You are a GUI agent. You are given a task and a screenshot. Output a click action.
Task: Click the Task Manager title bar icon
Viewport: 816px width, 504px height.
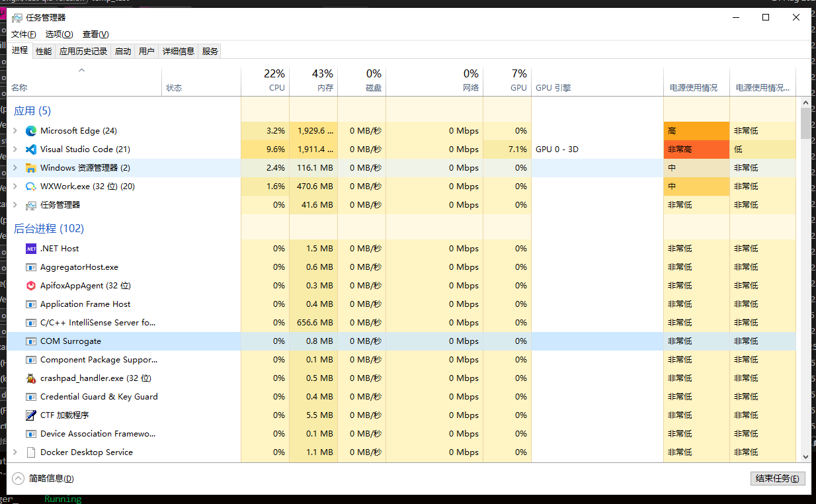[x=17, y=18]
